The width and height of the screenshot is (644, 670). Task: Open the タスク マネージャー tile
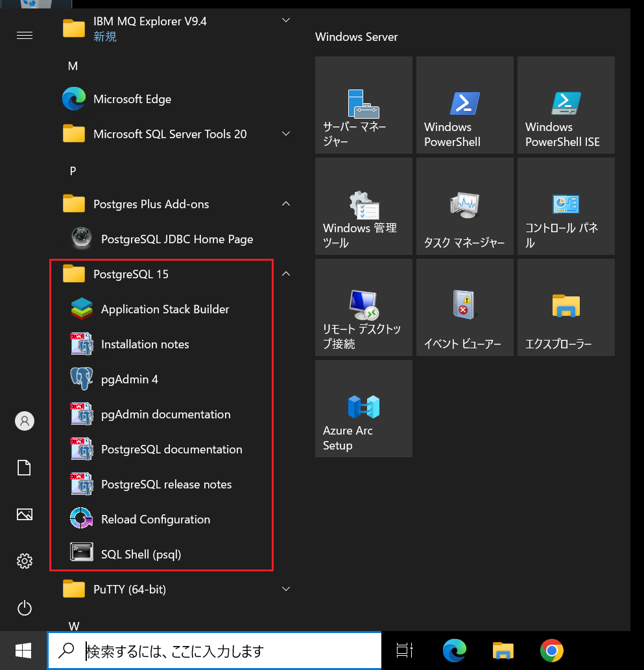[465, 206]
